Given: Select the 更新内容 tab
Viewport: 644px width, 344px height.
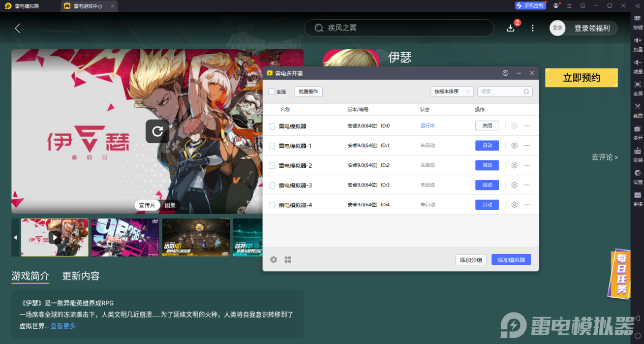Looking at the screenshot, I should pyautogui.click(x=81, y=276).
